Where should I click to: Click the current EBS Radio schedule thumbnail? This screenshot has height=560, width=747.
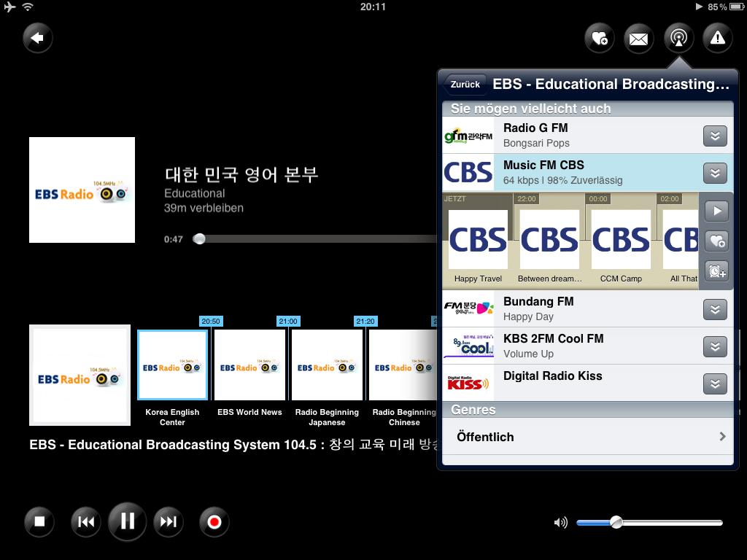pyautogui.click(x=80, y=376)
